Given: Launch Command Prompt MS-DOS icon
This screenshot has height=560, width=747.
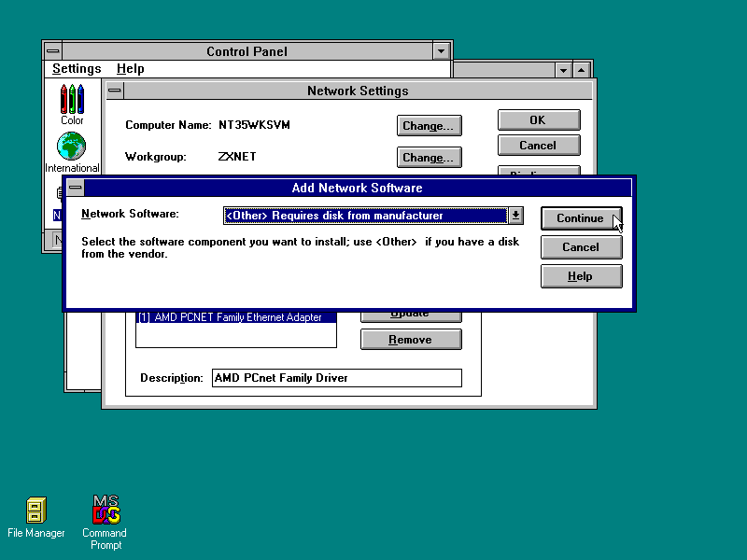Looking at the screenshot, I should click(x=105, y=523).
